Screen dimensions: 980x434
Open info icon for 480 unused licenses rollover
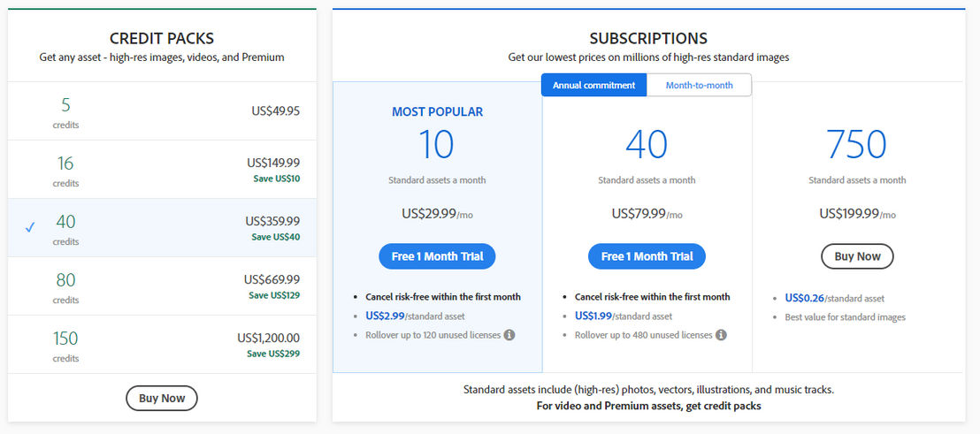click(x=721, y=335)
